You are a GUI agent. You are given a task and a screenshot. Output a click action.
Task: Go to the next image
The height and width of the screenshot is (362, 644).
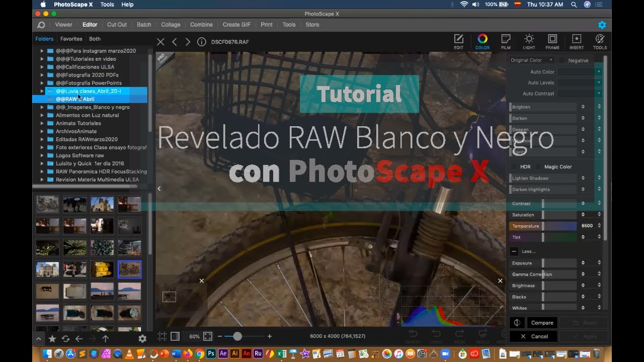(x=188, y=42)
